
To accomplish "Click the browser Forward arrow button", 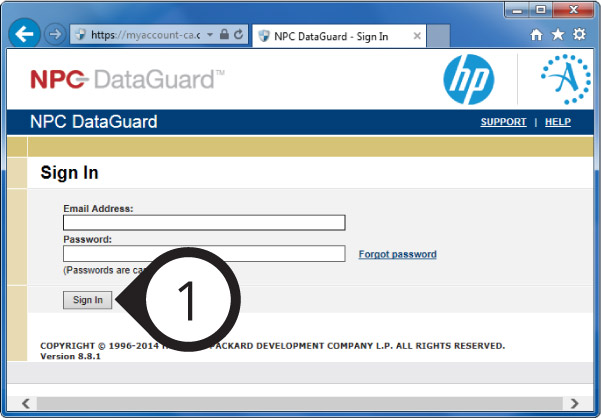I will coord(55,33).
